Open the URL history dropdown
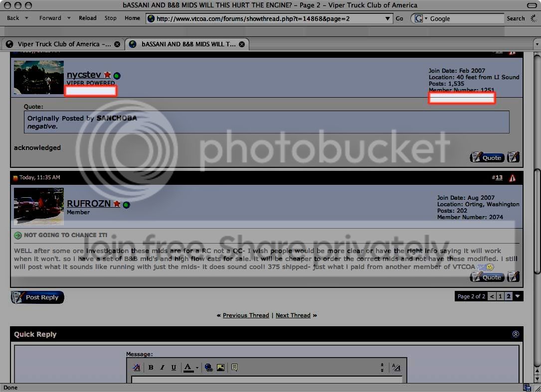The width and height of the screenshot is (541, 392). (x=388, y=18)
